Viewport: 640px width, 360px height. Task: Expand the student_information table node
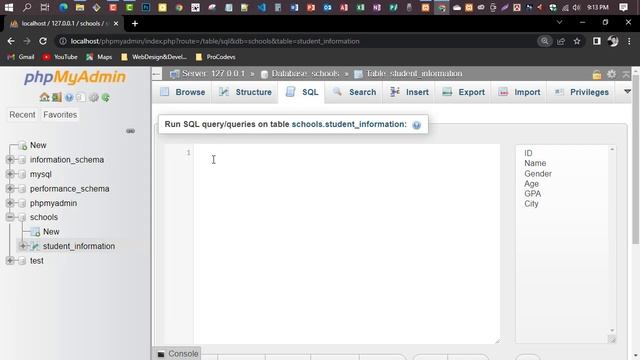(23, 246)
